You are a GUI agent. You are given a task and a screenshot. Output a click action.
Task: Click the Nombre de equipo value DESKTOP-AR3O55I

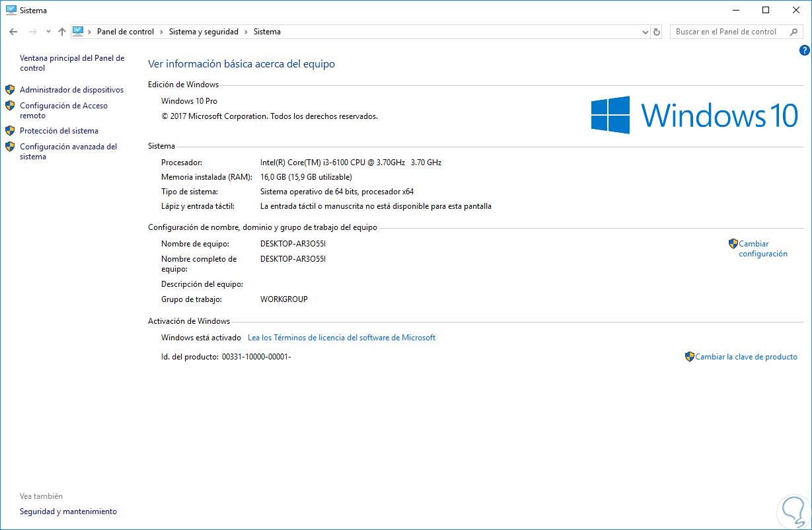click(x=293, y=244)
